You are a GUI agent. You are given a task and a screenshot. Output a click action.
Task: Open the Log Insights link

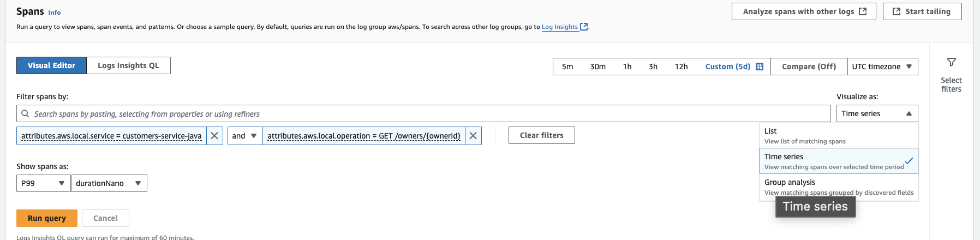560,27
